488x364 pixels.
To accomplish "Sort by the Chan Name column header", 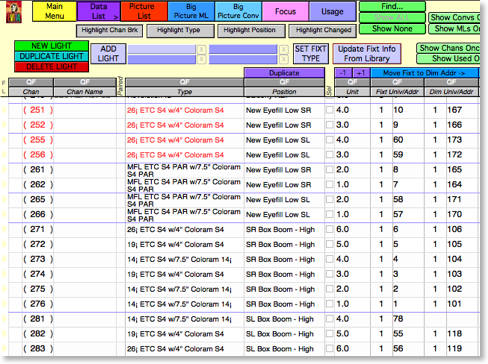I will [85, 92].
